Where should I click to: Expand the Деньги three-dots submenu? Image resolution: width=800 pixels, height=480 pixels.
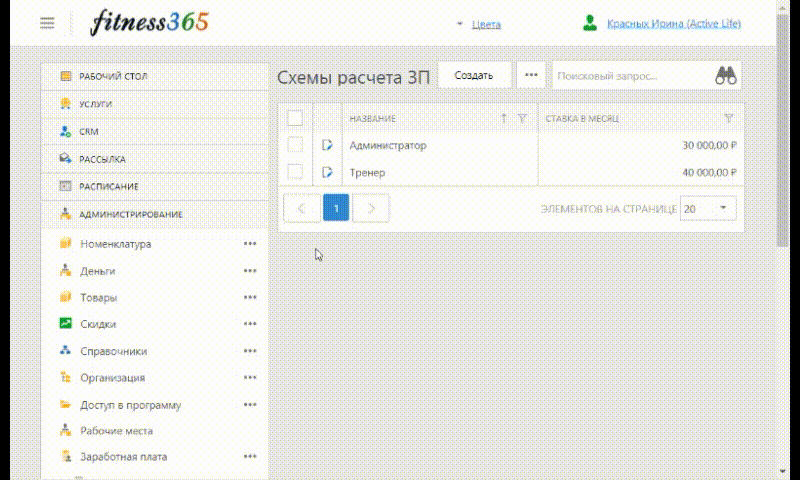(250, 271)
